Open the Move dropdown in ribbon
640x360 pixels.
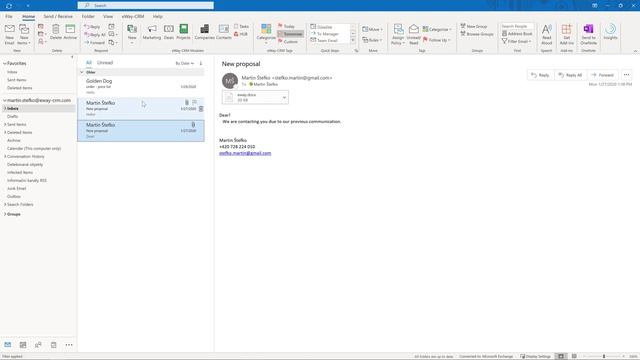tap(372, 29)
